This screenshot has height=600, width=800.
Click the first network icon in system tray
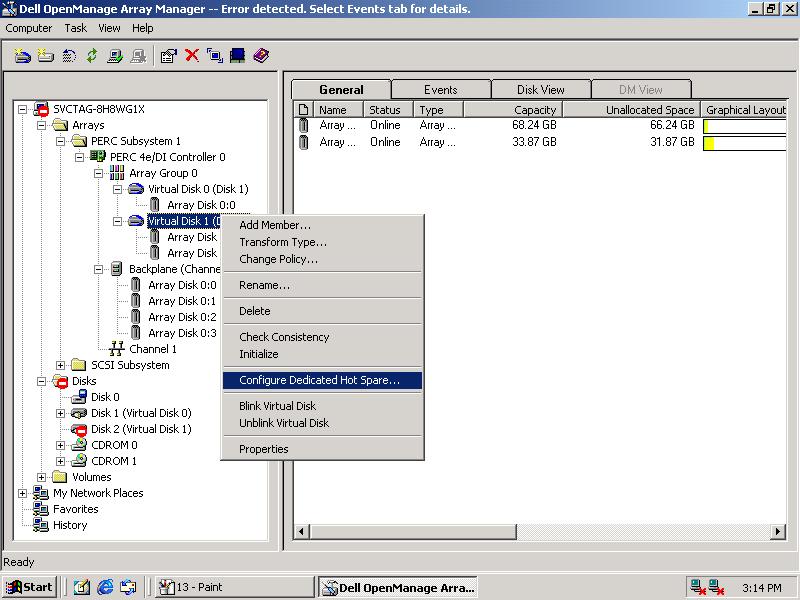(697, 587)
